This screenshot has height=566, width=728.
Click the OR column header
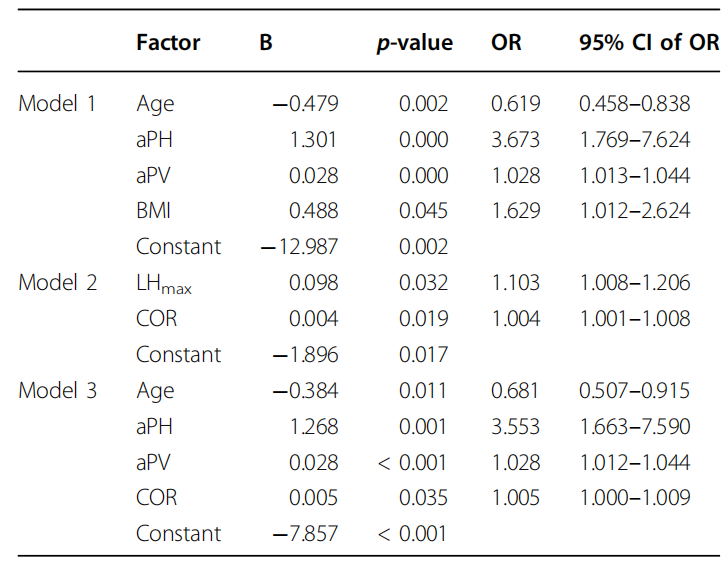(506, 43)
